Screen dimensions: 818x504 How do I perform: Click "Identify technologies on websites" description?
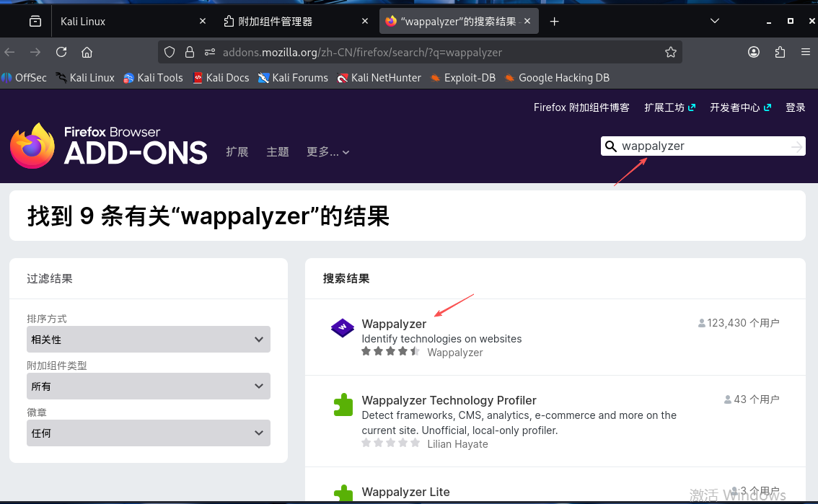pyautogui.click(x=441, y=339)
